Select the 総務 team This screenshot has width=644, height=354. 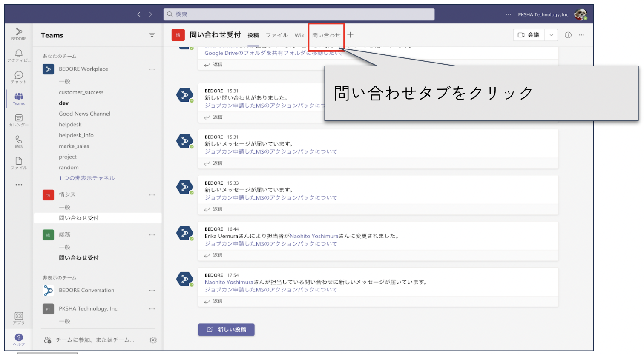(65, 234)
